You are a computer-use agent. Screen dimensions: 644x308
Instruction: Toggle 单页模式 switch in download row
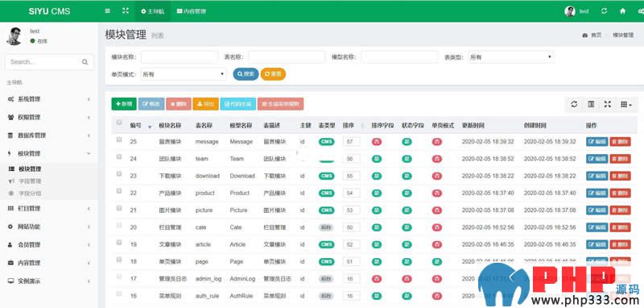tap(436, 176)
